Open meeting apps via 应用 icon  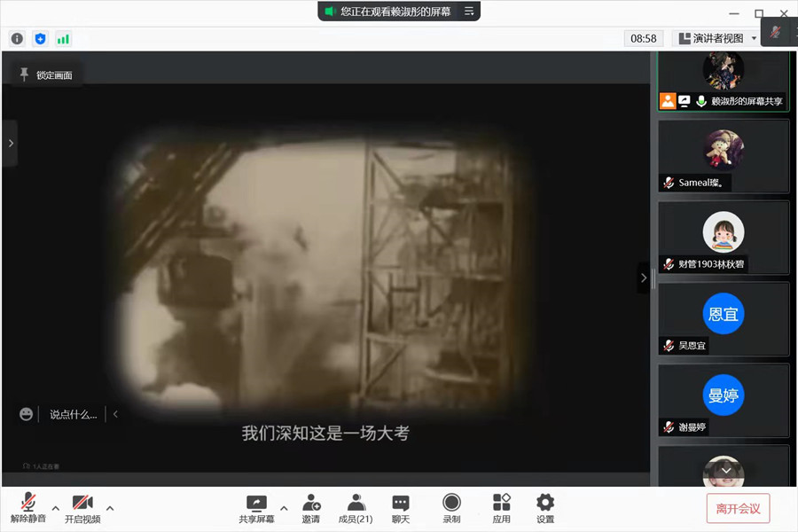[501, 505]
